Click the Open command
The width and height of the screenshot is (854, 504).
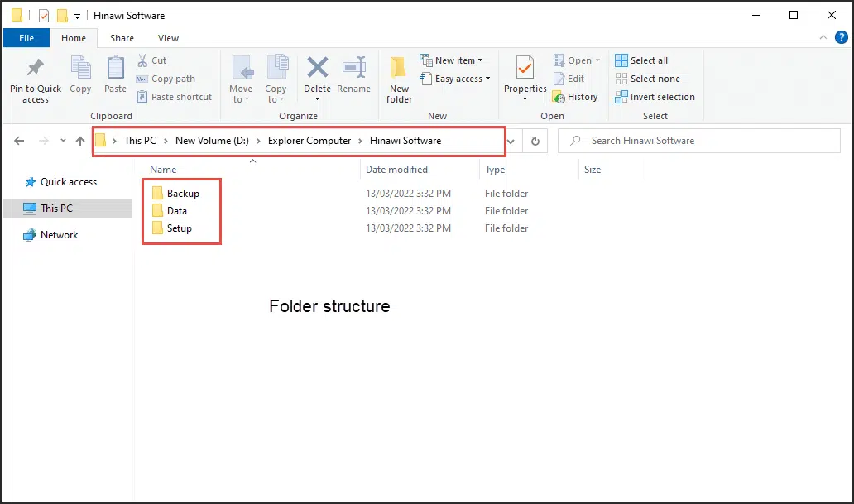[576, 60]
